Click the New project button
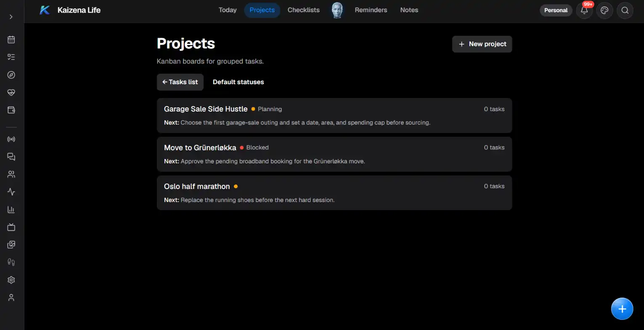The image size is (644, 330). tap(482, 44)
